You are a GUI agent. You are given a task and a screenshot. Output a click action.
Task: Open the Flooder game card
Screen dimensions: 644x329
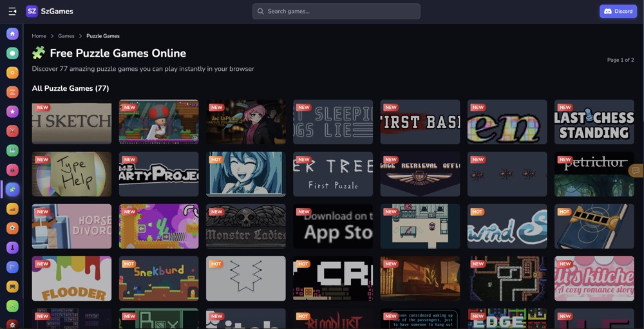71,279
